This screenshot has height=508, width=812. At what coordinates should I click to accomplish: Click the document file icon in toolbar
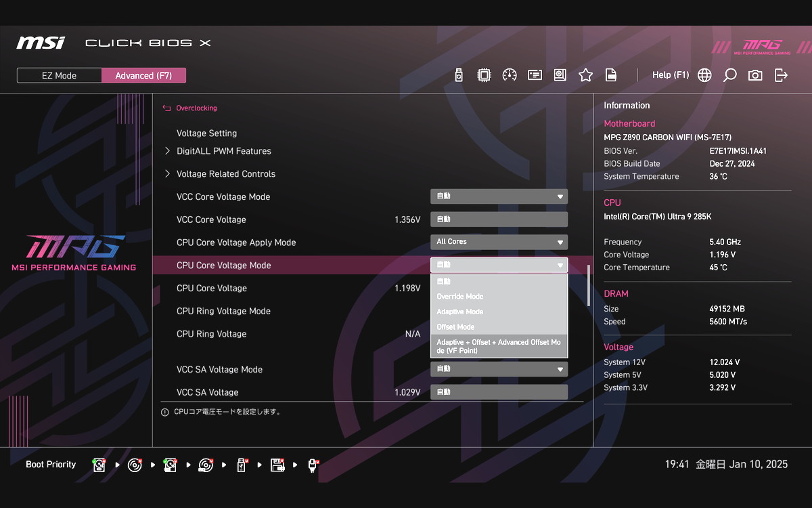pos(611,75)
